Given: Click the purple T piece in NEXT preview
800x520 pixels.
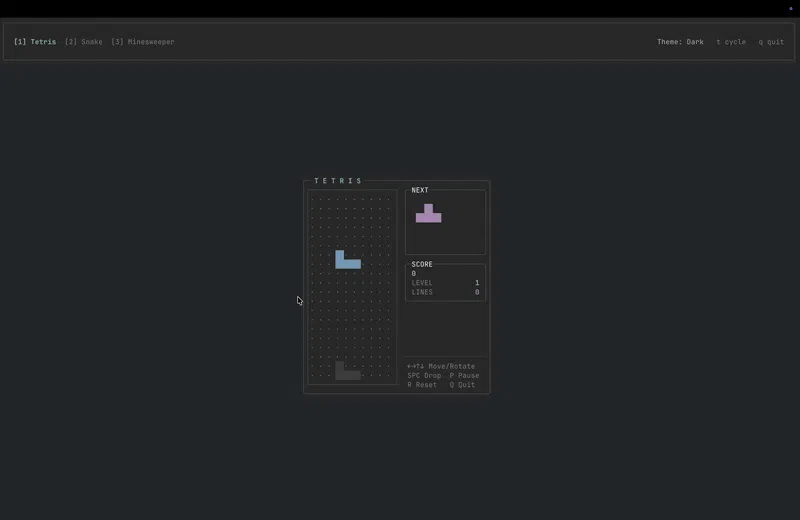Looking at the screenshot, I should (429, 213).
